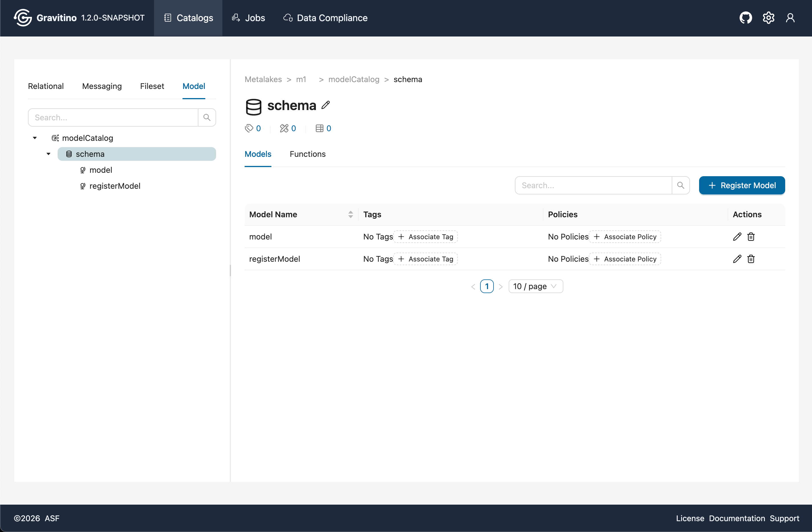
Task: Click the sidebar search magnifier button
Action: click(x=207, y=117)
